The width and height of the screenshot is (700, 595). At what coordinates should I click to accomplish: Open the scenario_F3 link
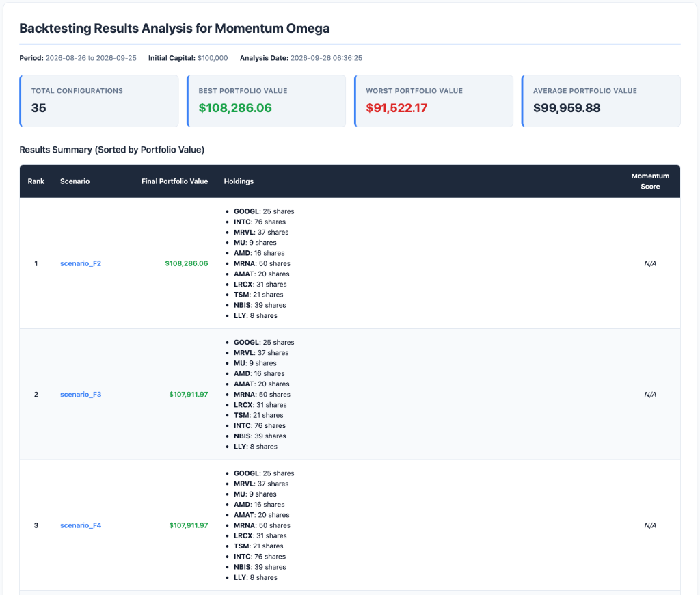81,395
